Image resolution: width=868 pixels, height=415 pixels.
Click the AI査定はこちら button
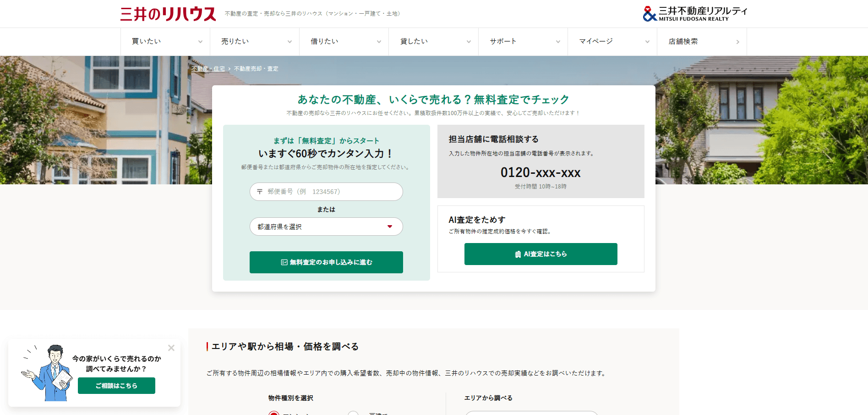tap(541, 254)
